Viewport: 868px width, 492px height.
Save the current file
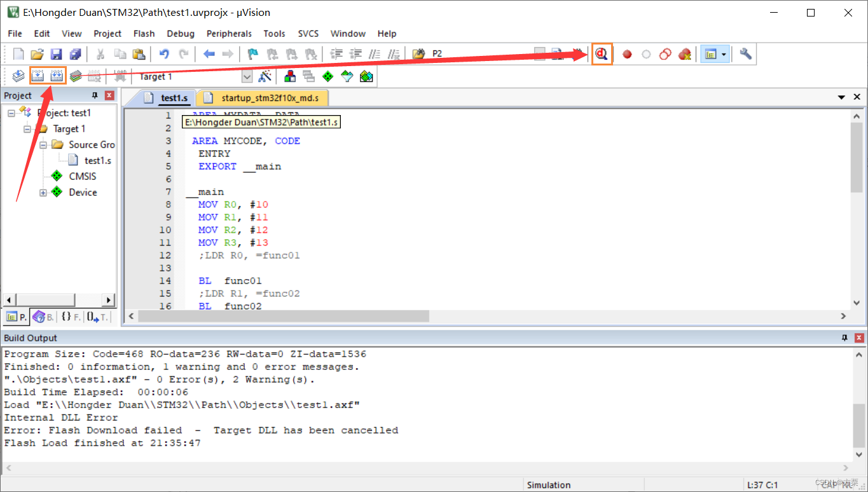[x=56, y=54]
